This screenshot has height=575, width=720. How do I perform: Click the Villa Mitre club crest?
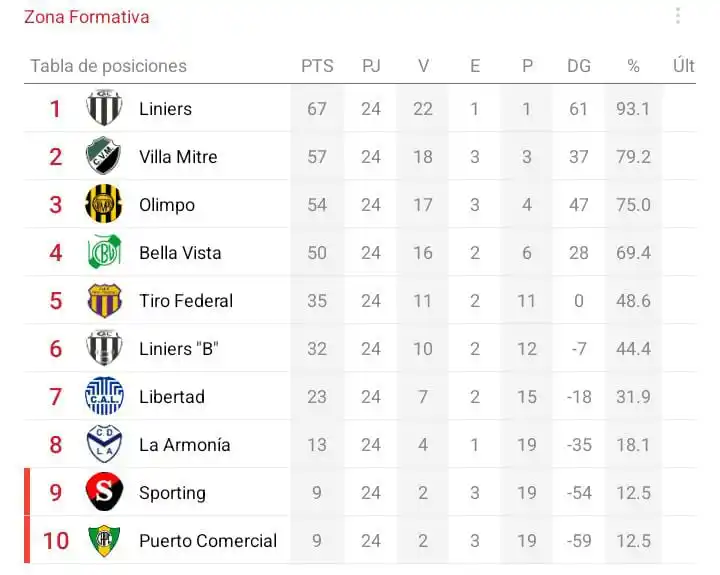[x=104, y=156]
